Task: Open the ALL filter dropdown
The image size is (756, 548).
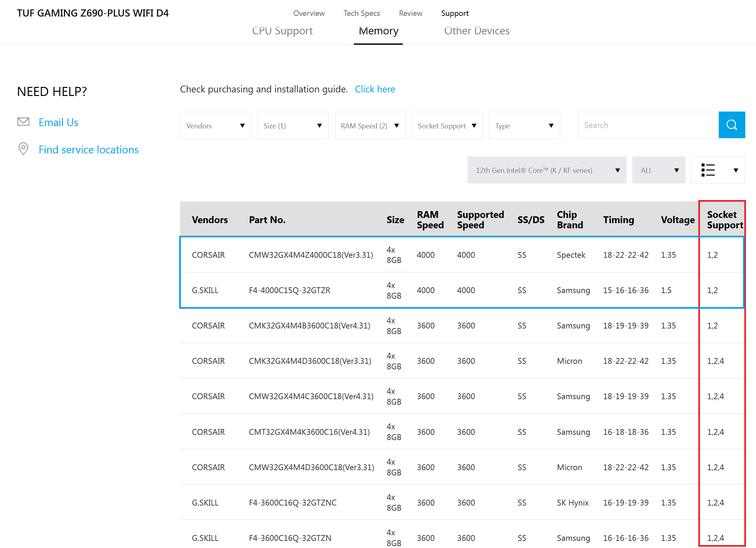Action: (658, 170)
